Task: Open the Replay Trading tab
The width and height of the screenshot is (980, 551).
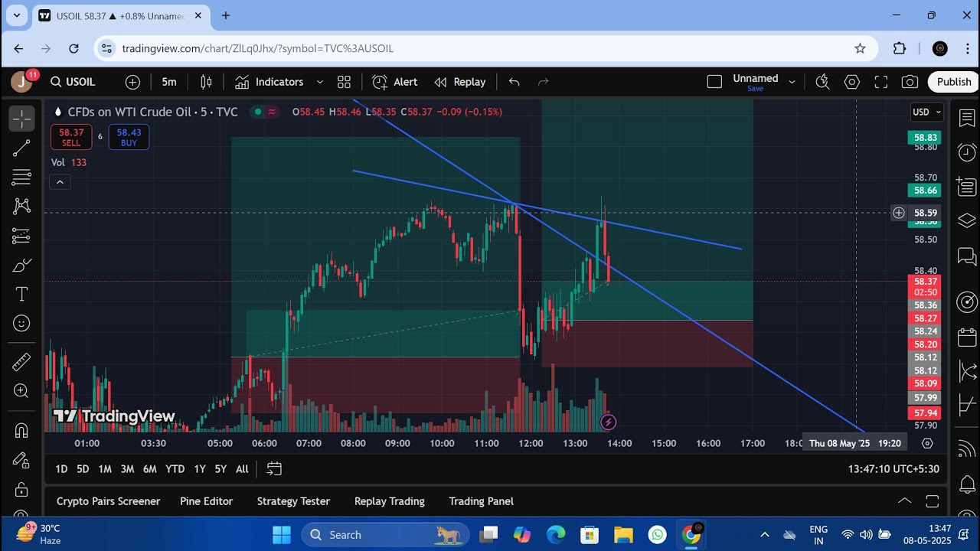Action: click(x=390, y=501)
